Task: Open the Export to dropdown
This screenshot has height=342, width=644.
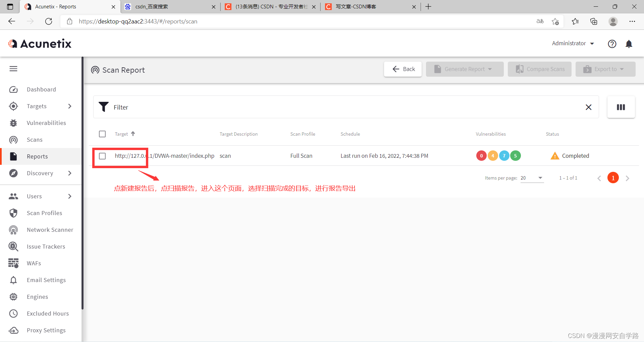Action: tap(605, 69)
